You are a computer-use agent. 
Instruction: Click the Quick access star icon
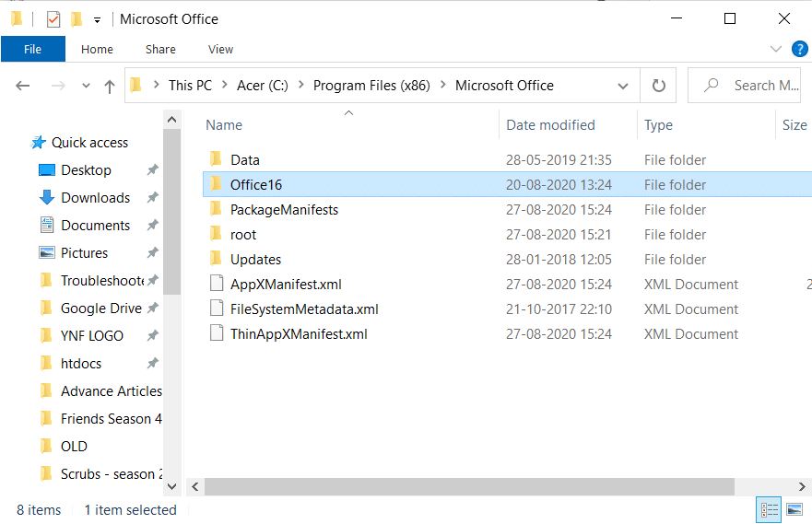38,142
